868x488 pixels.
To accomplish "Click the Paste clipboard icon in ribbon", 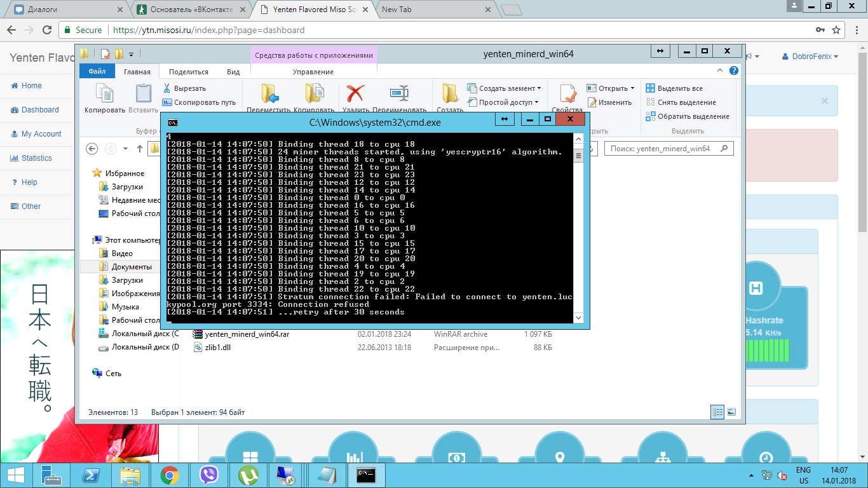I will (144, 94).
